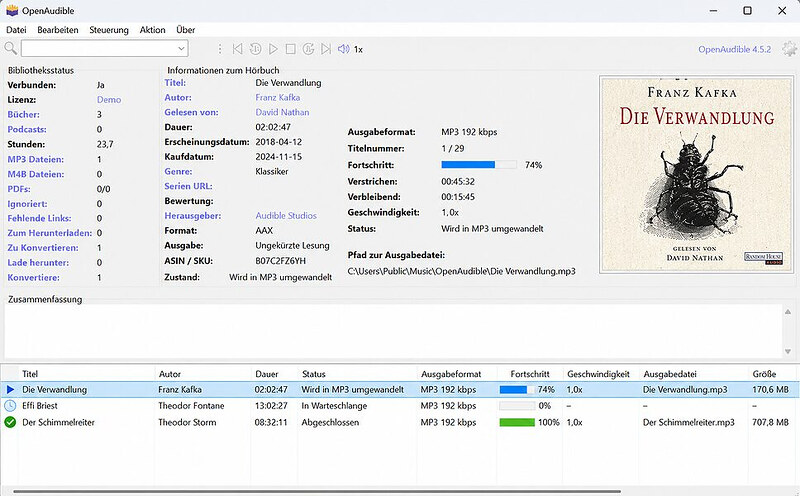Skip to previous track in toolbar
The width and height of the screenshot is (800, 496).
point(237,49)
